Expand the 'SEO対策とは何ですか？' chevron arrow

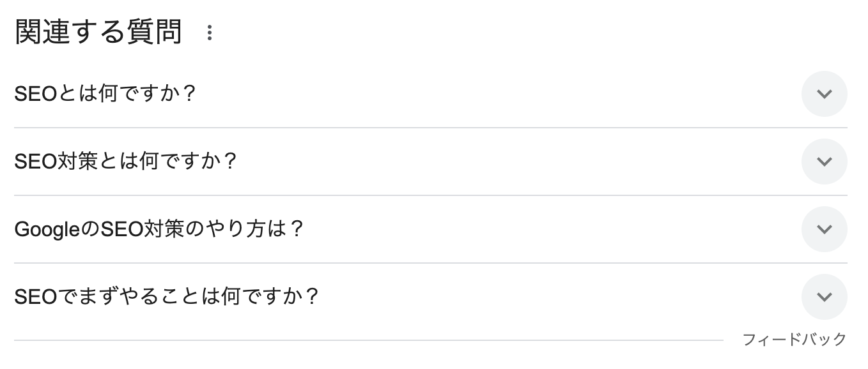[x=824, y=162]
